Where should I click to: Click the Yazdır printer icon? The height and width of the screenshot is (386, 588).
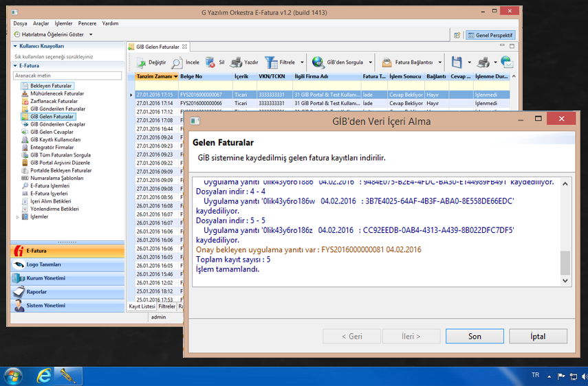pos(236,63)
